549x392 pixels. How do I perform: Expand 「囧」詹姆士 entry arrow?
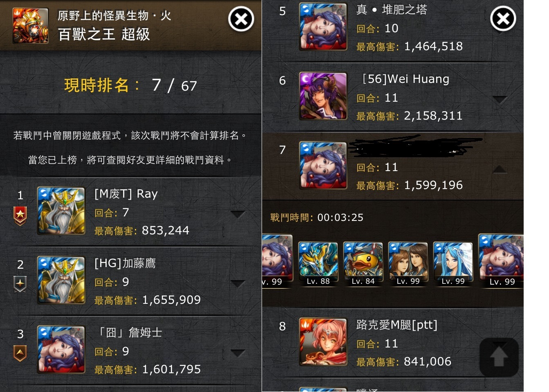(238, 353)
